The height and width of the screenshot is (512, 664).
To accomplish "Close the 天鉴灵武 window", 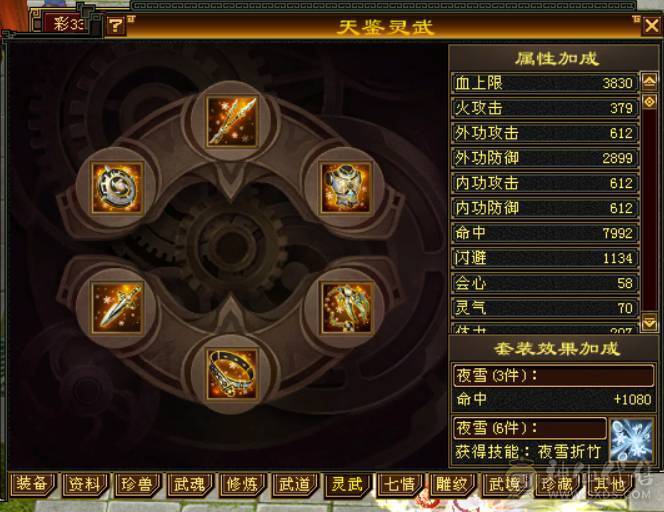I will (651, 26).
